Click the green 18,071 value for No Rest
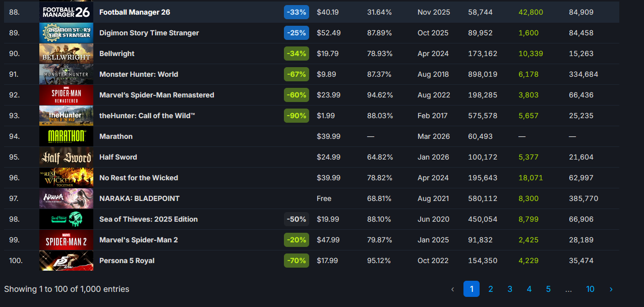 point(531,178)
